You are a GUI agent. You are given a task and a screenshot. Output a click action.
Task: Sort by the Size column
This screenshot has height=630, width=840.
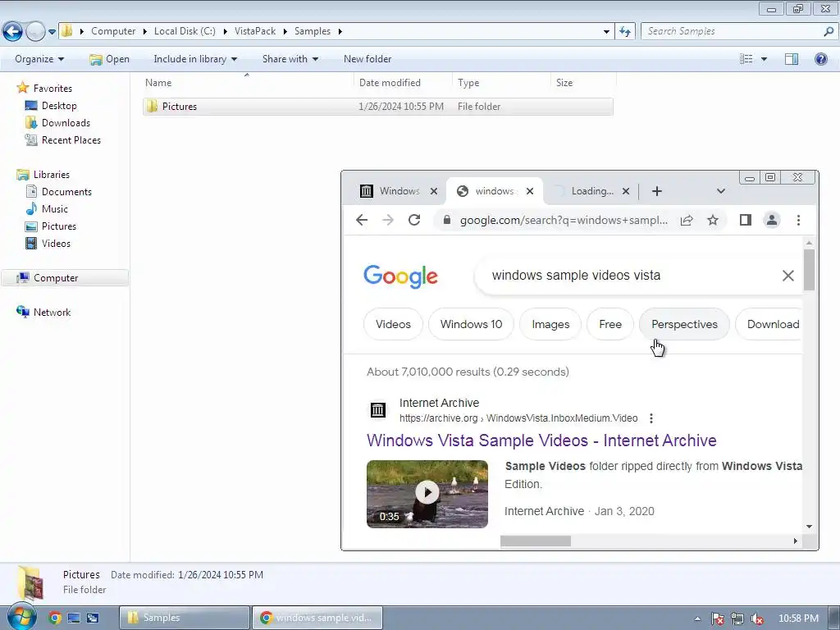[583, 83]
